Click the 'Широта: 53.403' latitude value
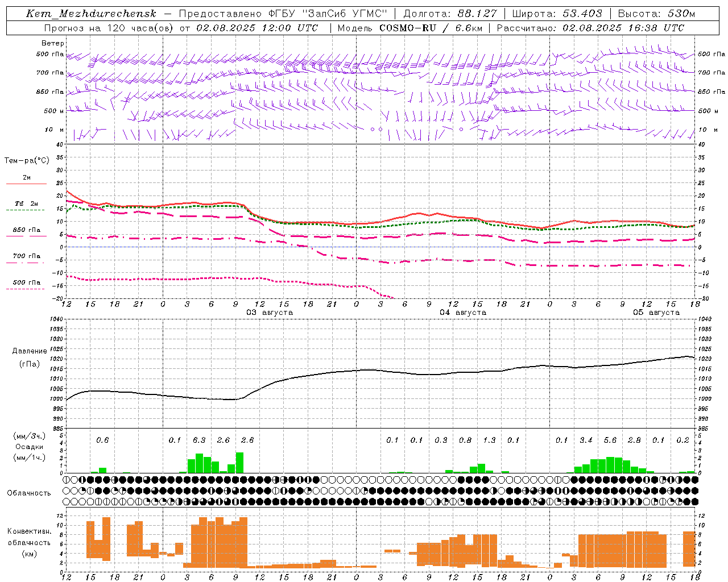Image resolution: width=728 pixels, height=582 pixels. 557,14
